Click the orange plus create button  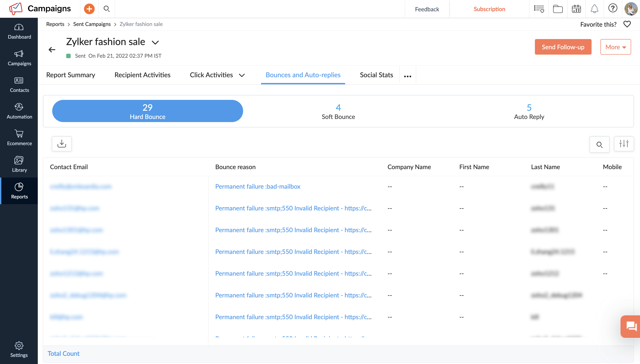(89, 9)
